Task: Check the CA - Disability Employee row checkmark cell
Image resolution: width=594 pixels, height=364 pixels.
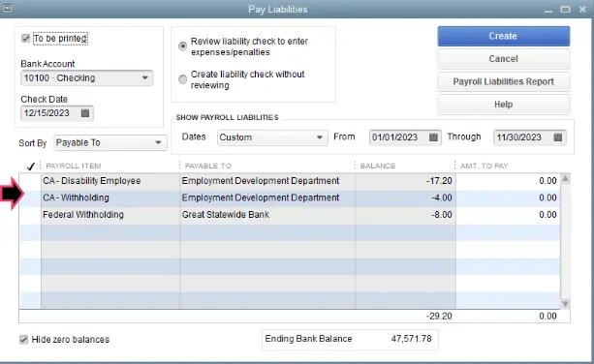Action: pos(30,181)
